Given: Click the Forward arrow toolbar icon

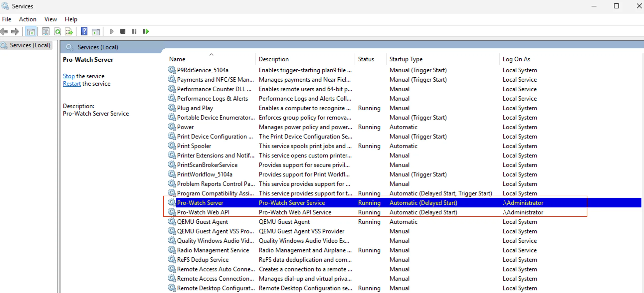Looking at the screenshot, I should [15, 31].
